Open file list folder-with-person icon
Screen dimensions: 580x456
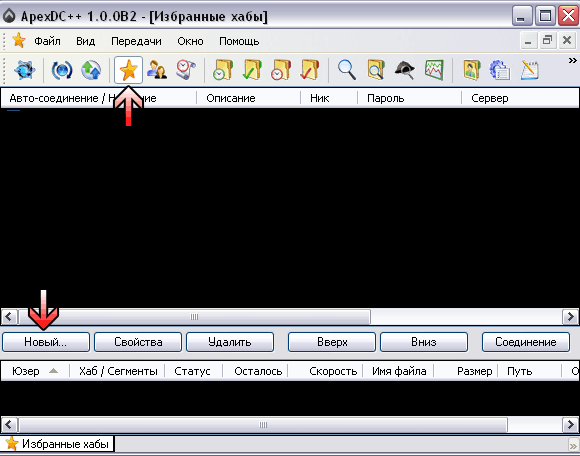pos(472,70)
